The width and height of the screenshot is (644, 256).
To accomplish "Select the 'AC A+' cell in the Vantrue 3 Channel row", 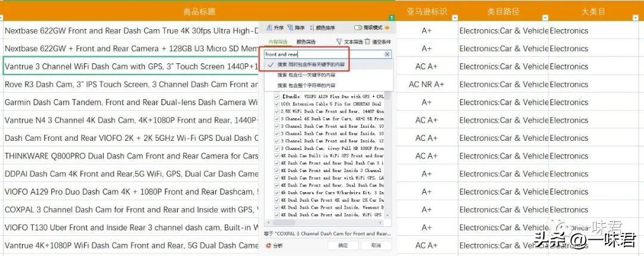I will pyautogui.click(x=427, y=66).
